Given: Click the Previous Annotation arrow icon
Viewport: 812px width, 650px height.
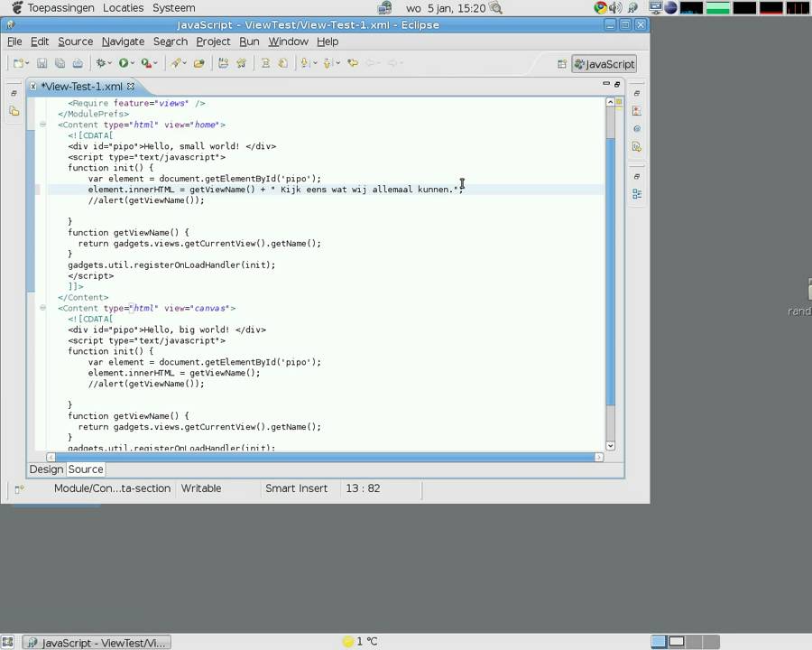Looking at the screenshot, I should tap(328, 63).
